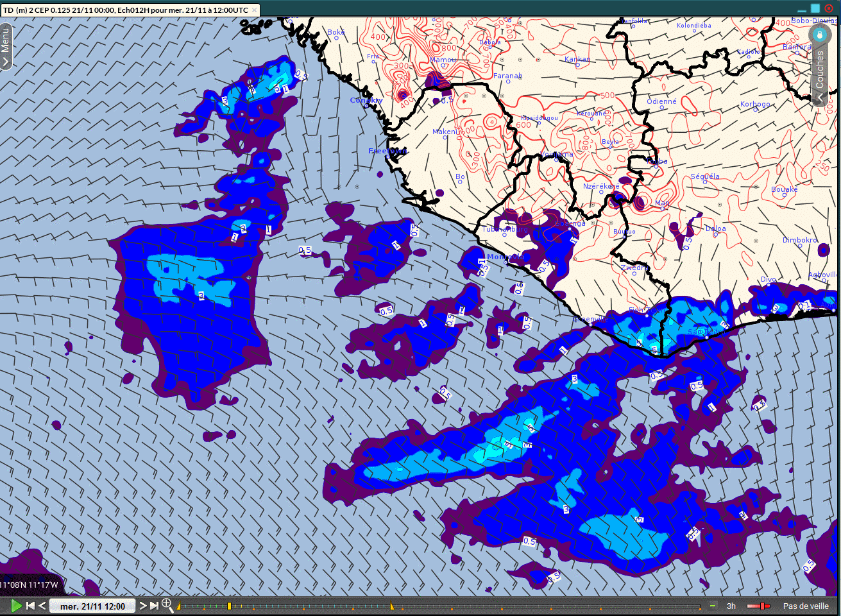Click the Bouaké city label
The width and height of the screenshot is (841, 616).
(x=785, y=189)
